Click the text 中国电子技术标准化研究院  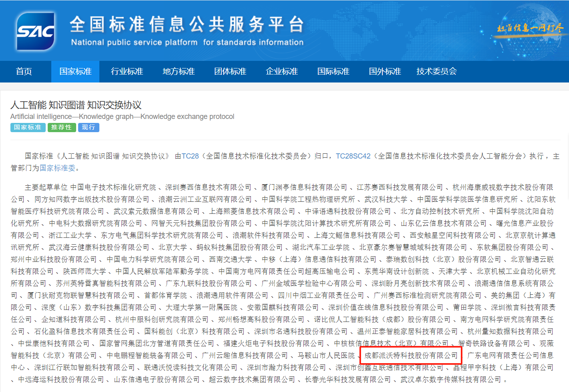(x=113, y=187)
